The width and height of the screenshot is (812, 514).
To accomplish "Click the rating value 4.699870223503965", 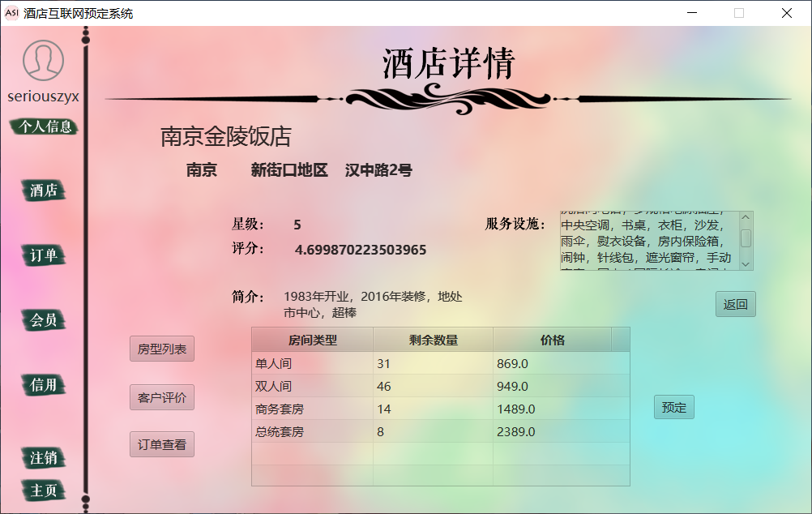I will point(361,250).
